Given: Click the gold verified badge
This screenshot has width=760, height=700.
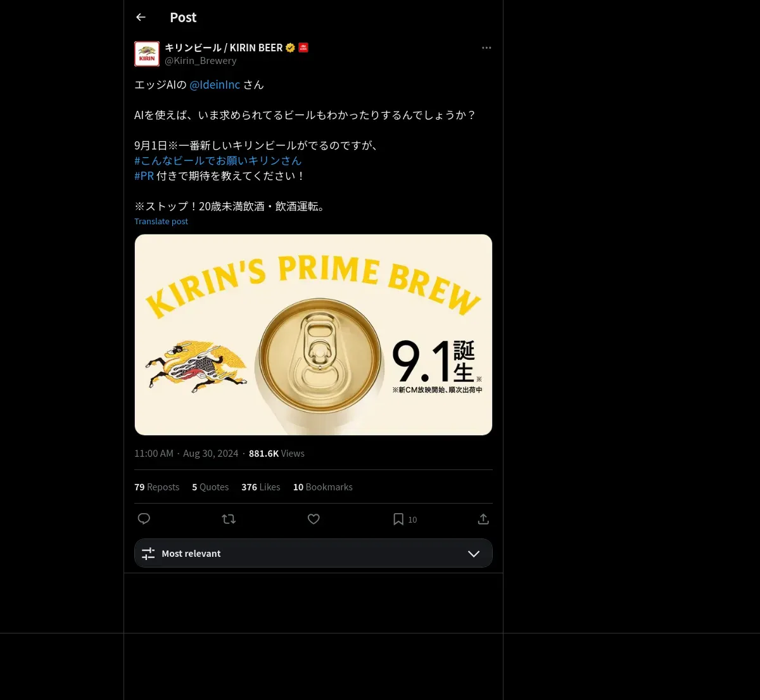Looking at the screenshot, I should click(x=290, y=48).
